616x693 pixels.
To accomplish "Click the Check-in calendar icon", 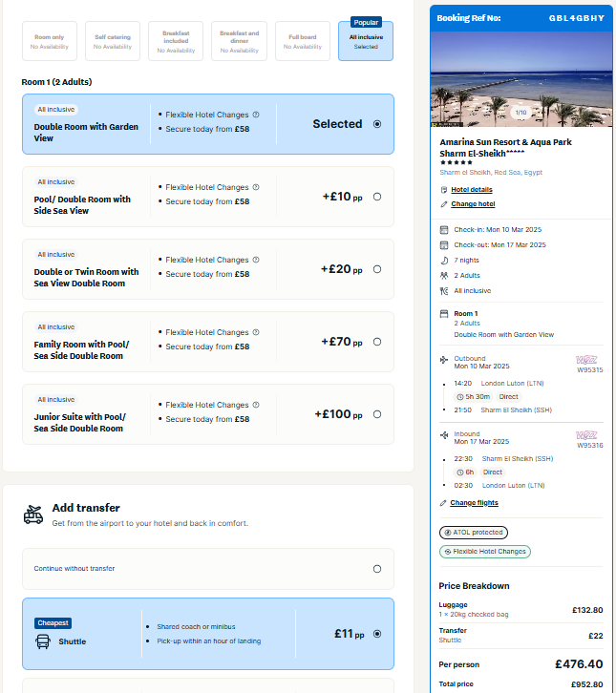I will click(444, 230).
